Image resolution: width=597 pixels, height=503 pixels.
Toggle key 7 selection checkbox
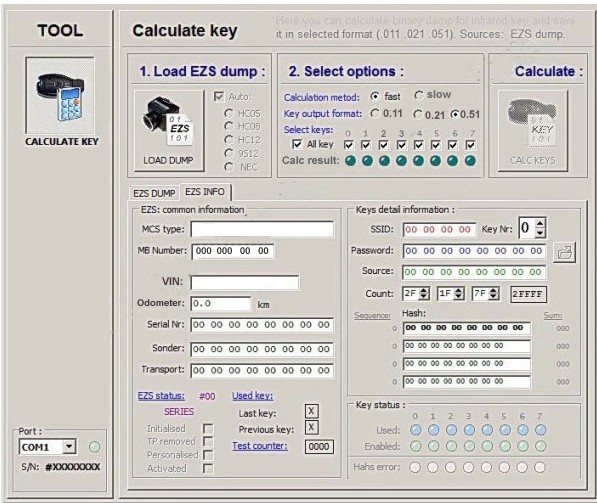coord(471,145)
